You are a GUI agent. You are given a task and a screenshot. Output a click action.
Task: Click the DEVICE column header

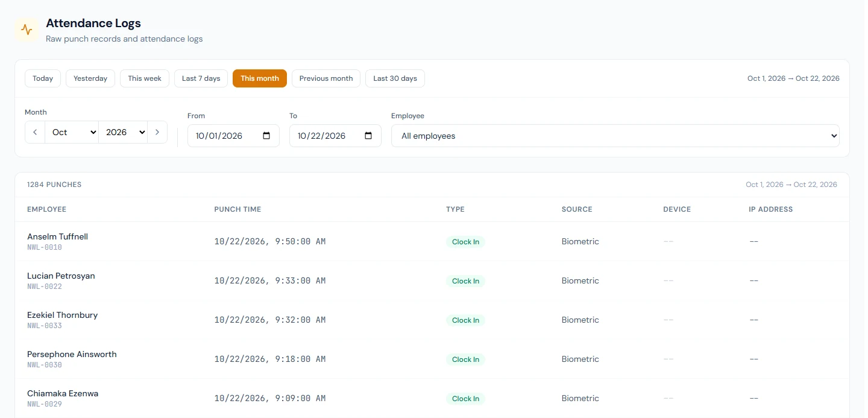677,209
